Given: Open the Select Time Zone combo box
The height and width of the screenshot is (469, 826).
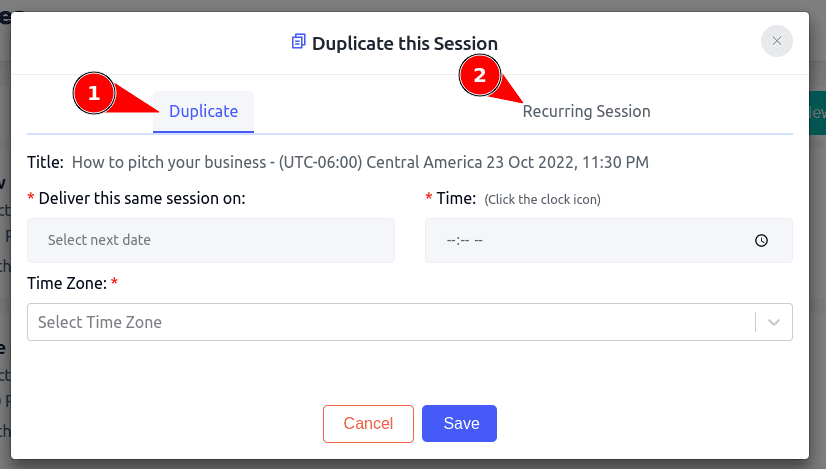Looking at the screenshot, I should pos(410,322).
